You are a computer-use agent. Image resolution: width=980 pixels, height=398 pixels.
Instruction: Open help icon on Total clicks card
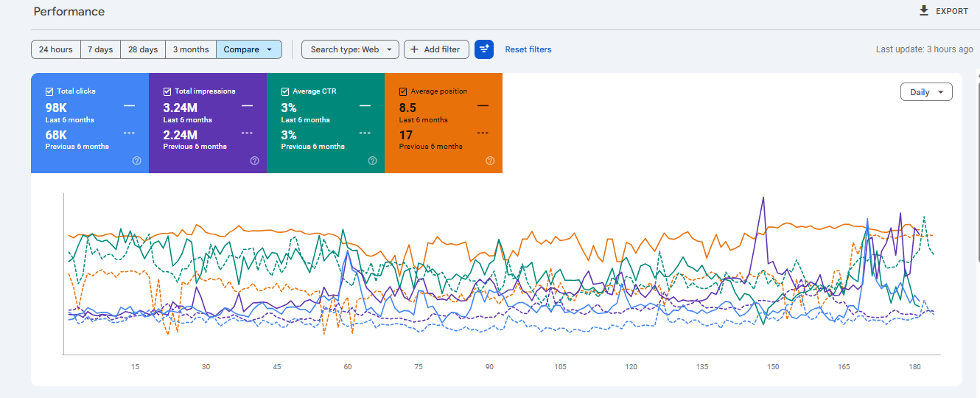(136, 161)
